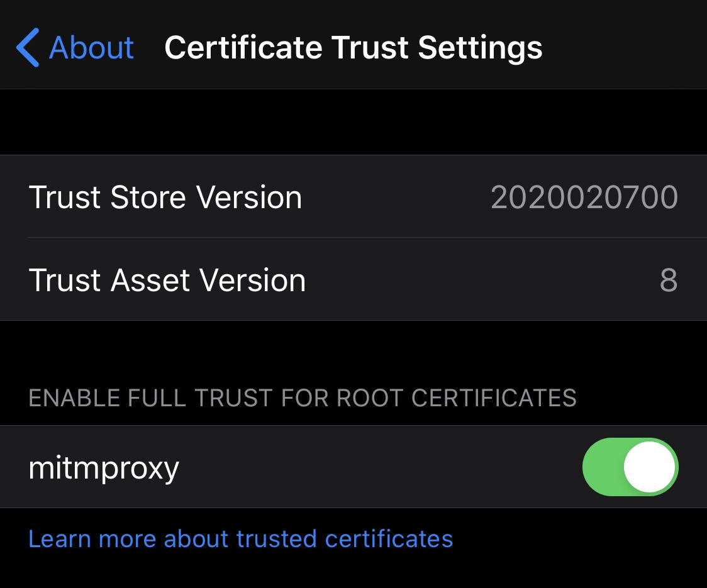This screenshot has width=707, height=588.
Task: Tap the 2020020700 version value
Action: 584,197
